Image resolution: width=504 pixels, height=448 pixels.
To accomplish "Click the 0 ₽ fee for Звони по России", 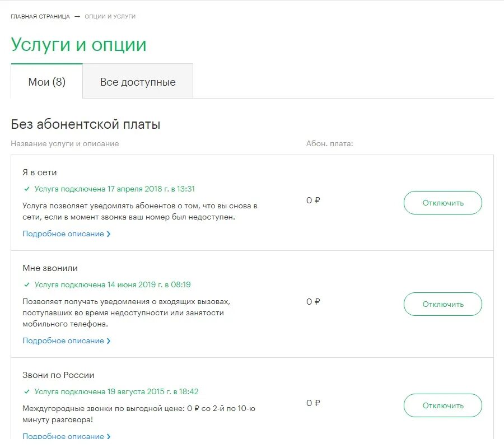I will pos(313,403).
